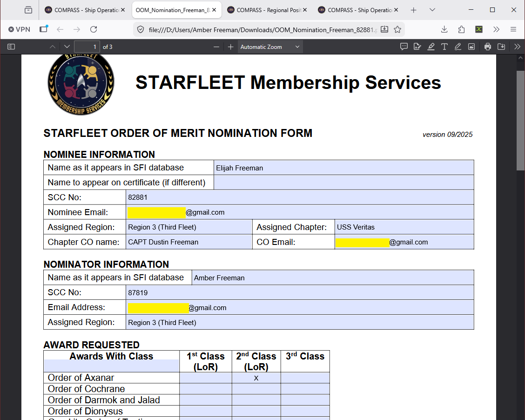
Task: Open the extensions puzzle icon
Action: pos(461,29)
